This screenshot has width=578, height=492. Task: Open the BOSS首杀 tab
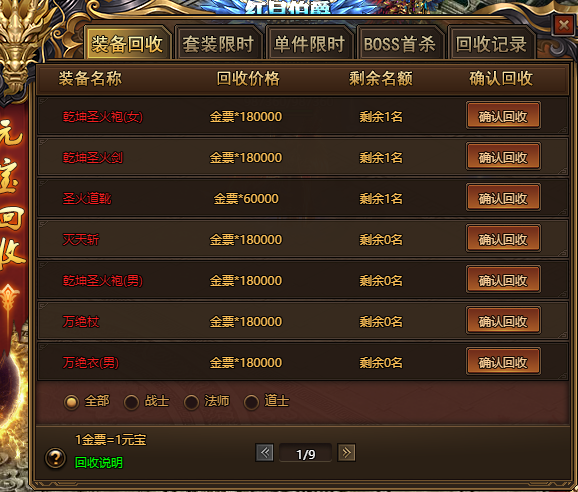pyautogui.click(x=400, y=43)
